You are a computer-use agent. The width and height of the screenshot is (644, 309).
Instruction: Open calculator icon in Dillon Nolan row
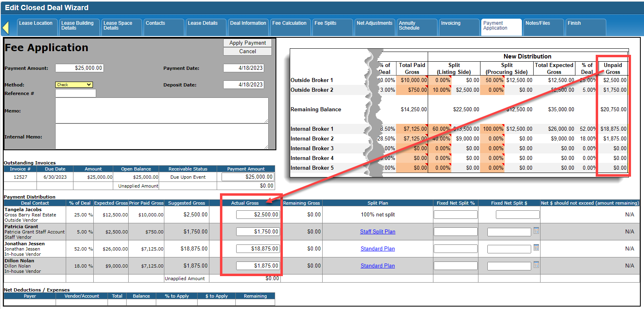click(x=536, y=265)
